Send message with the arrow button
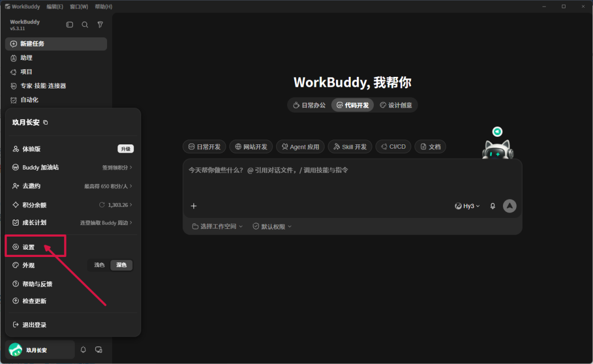 coord(510,206)
